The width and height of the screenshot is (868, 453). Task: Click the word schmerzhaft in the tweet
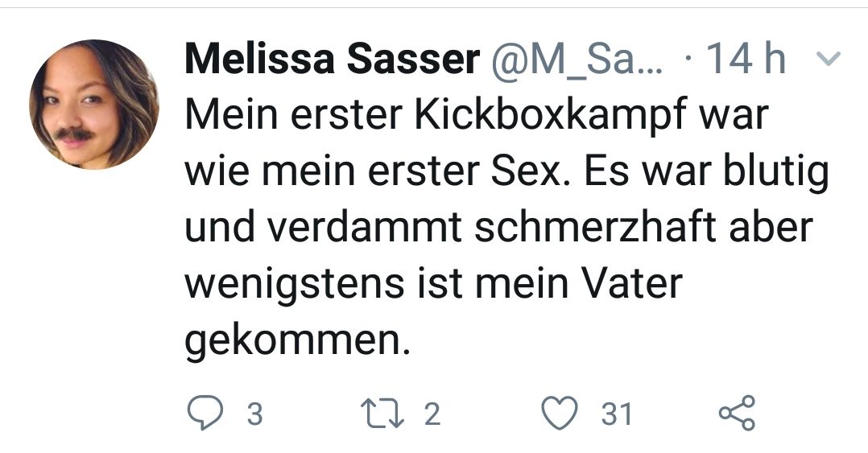point(596,228)
